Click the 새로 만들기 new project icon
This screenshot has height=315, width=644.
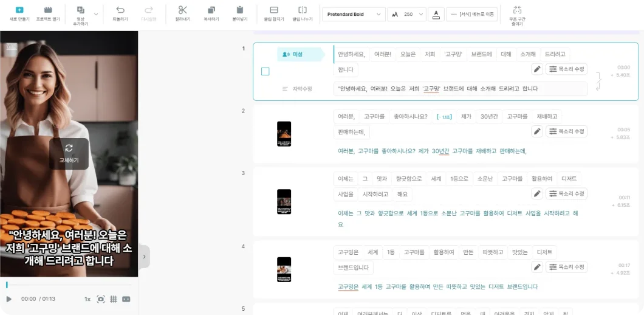point(19,10)
